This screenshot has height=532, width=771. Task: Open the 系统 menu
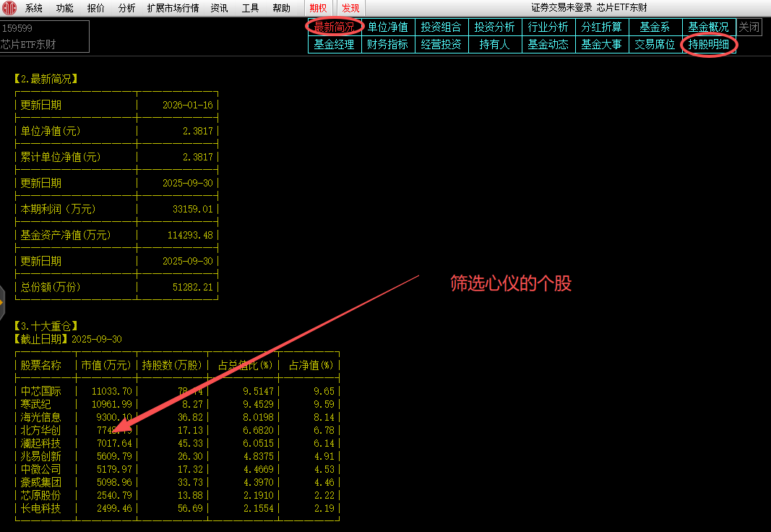click(33, 8)
